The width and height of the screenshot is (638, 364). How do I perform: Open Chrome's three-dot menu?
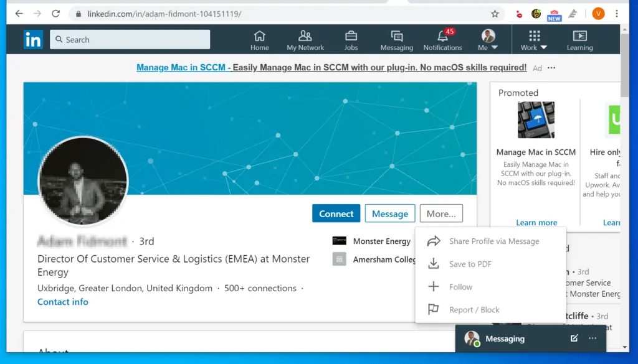pyautogui.click(x=617, y=14)
